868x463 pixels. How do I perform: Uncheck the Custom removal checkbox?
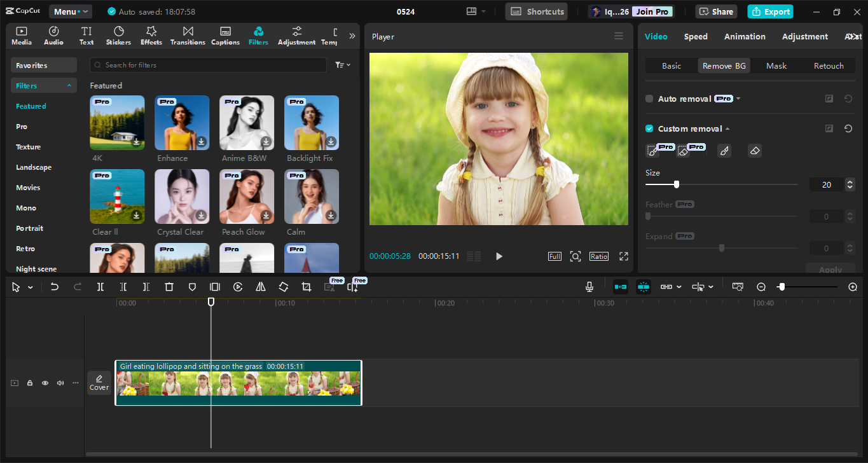[x=649, y=128]
